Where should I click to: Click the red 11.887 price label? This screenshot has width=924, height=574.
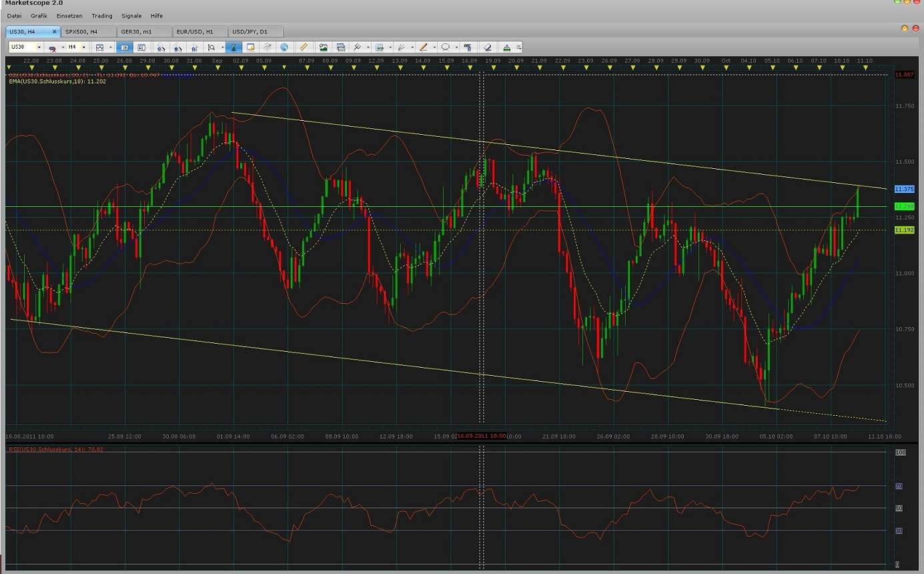[x=904, y=75]
